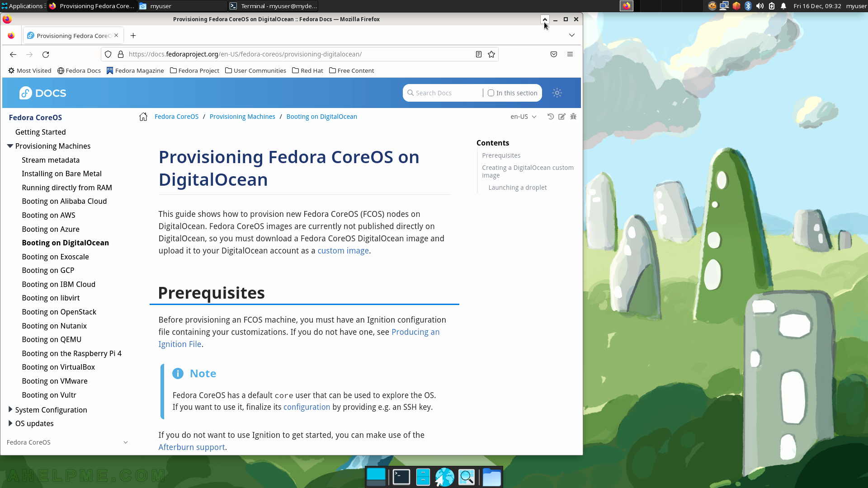Toggle the docs light/dark theme icon

(557, 93)
